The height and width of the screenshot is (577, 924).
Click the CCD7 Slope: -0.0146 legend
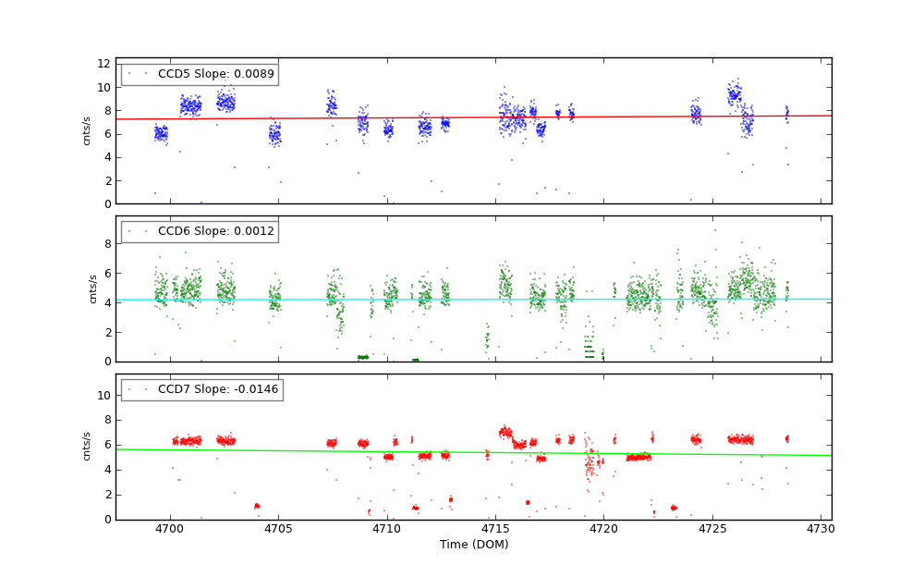click(x=201, y=389)
